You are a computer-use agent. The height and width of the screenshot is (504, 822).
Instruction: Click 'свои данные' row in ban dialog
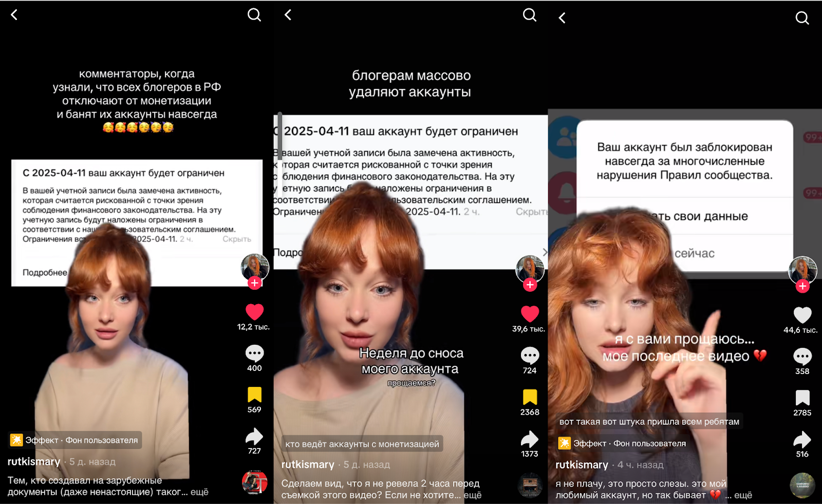[x=684, y=216]
